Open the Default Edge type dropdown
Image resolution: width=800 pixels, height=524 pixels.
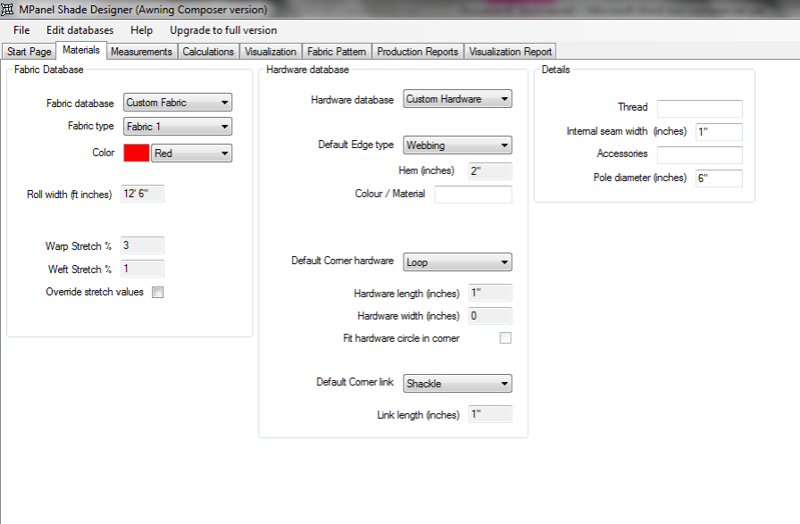457,145
